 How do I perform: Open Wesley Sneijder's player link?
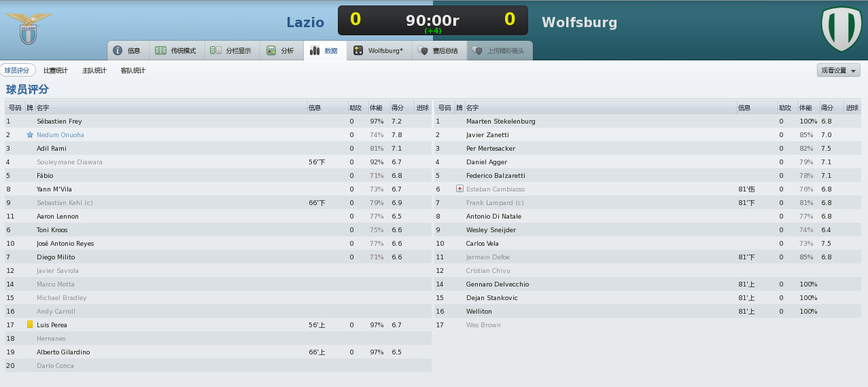coord(491,230)
